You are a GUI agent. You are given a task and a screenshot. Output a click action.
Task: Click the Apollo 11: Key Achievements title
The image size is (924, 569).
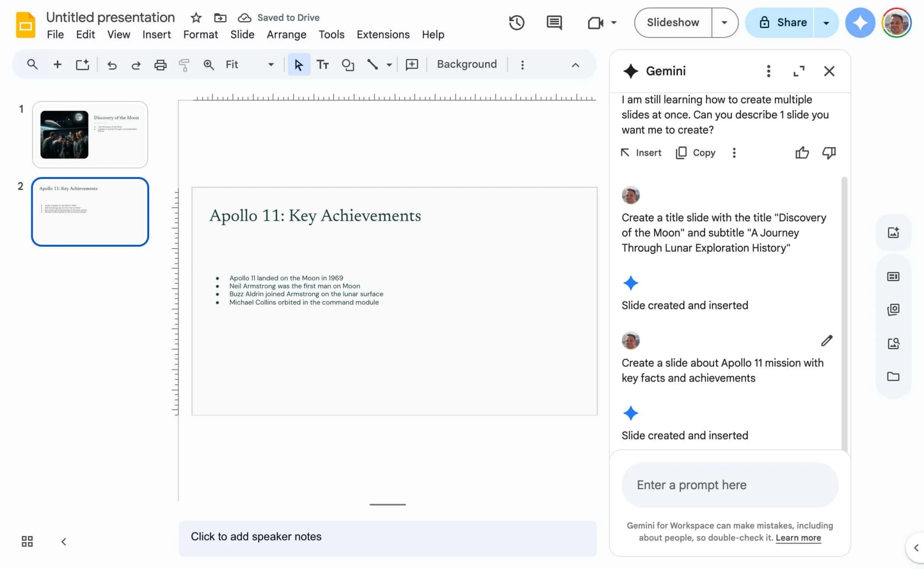[315, 215]
